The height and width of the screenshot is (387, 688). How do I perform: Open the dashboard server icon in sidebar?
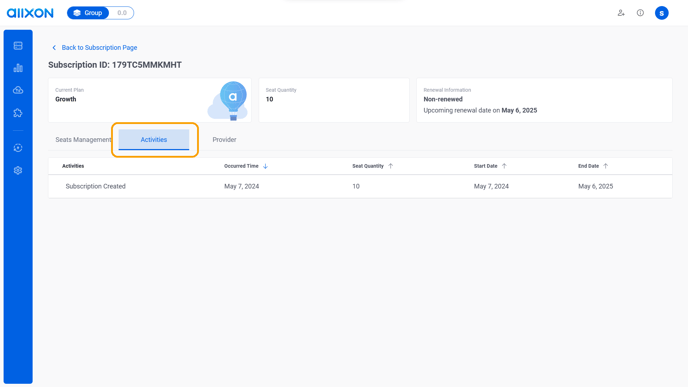pyautogui.click(x=18, y=46)
